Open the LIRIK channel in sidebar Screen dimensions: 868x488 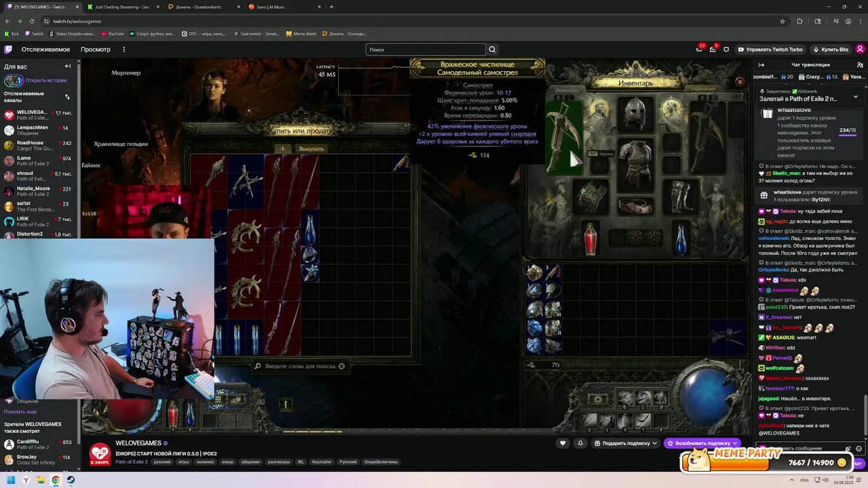coord(39,222)
